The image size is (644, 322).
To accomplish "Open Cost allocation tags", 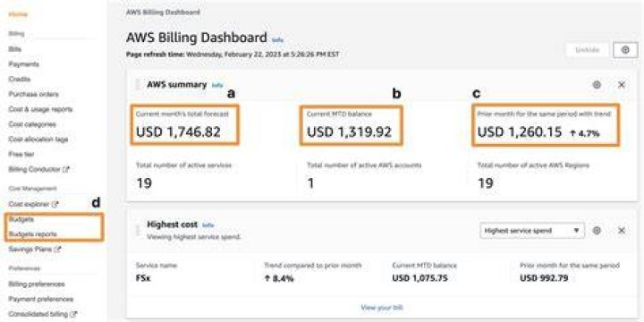I will 38,140.
